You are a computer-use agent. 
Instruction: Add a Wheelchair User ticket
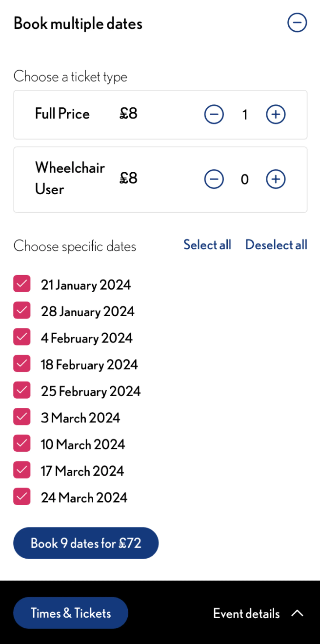tap(275, 179)
